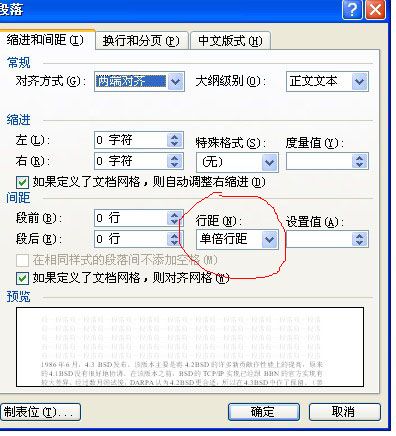Toggle 在相同样式的段落间不添加空格 checkbox
This screenshot has height=436, width=396.
[22, 260]
